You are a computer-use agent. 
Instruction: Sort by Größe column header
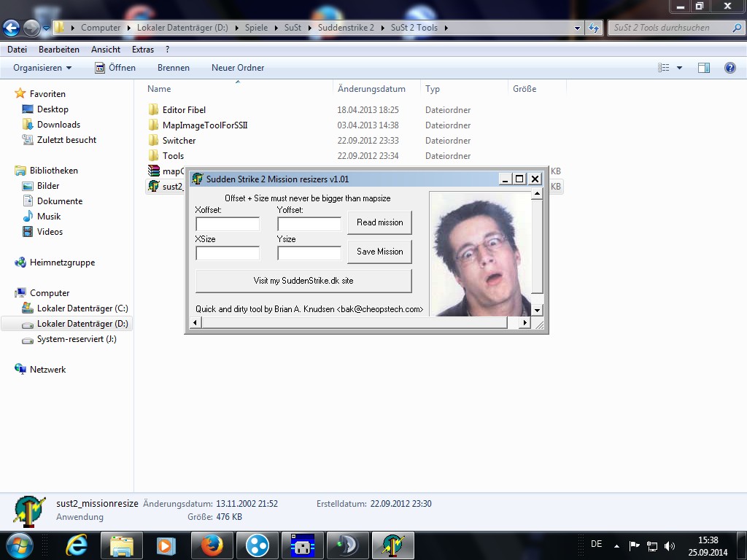pyautogui.click(x=525, y=88)
